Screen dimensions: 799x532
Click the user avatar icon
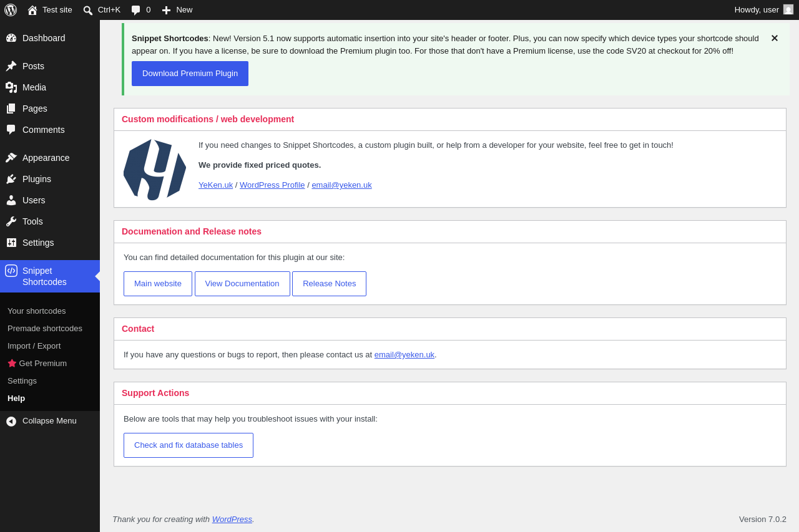pyautogui.click(x=788, y=9)
